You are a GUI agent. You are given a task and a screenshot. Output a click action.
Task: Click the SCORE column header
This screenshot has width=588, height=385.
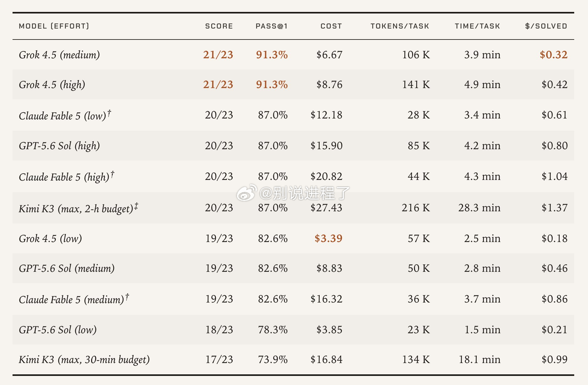click(219, 26)
